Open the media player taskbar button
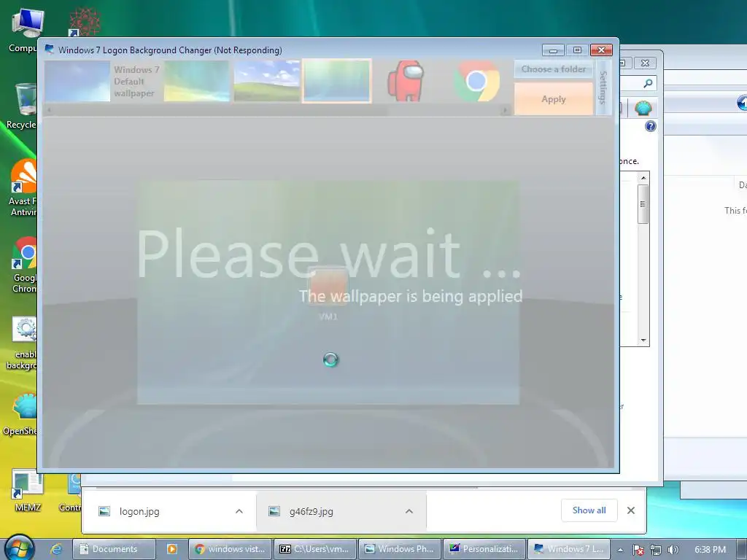The height and width of the screenshot is (560, 747). [x=172, y=549]
